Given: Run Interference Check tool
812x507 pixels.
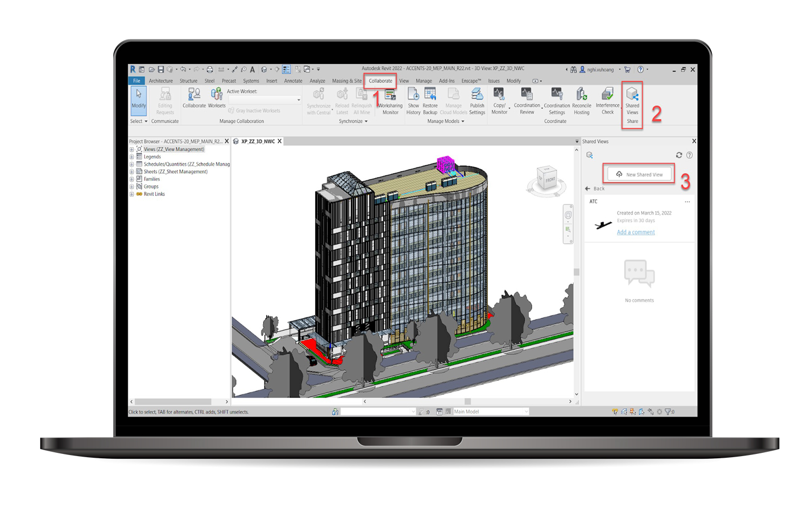Looking at the screenshot, I should [x=607, y=101].
